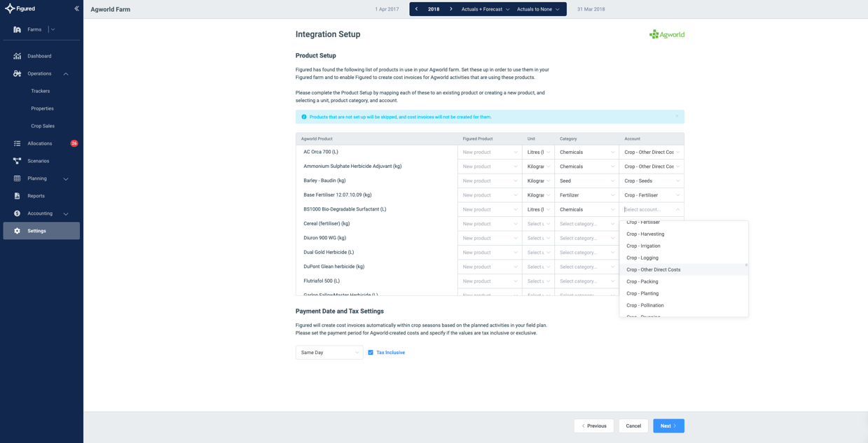
Task: Click the Figured logo at the top
Action: coord(22,8)
